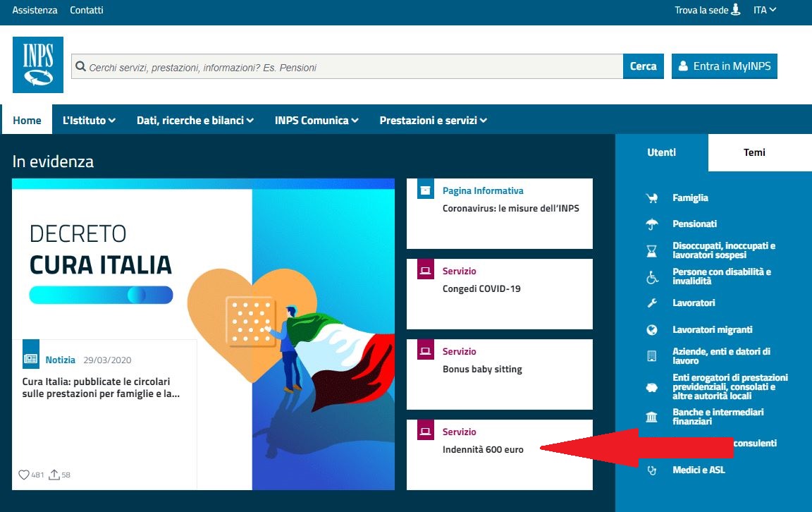Click the user icon on Entra in MyINPS

click(x=683, y=66)
